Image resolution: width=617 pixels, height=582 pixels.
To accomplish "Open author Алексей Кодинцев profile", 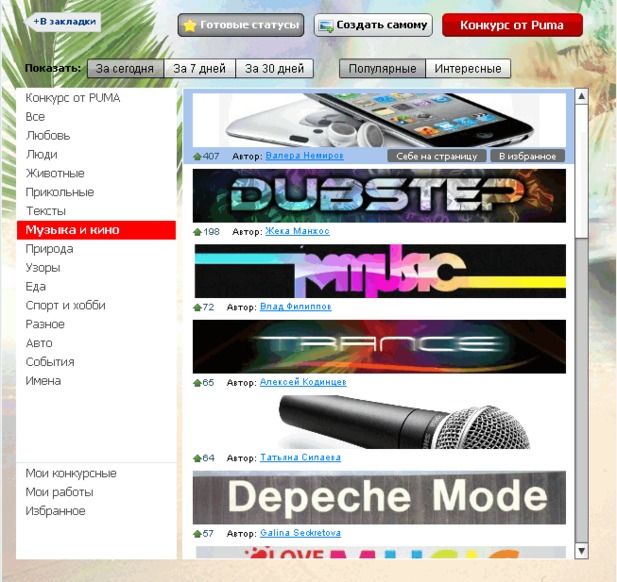I will point(303,382).
